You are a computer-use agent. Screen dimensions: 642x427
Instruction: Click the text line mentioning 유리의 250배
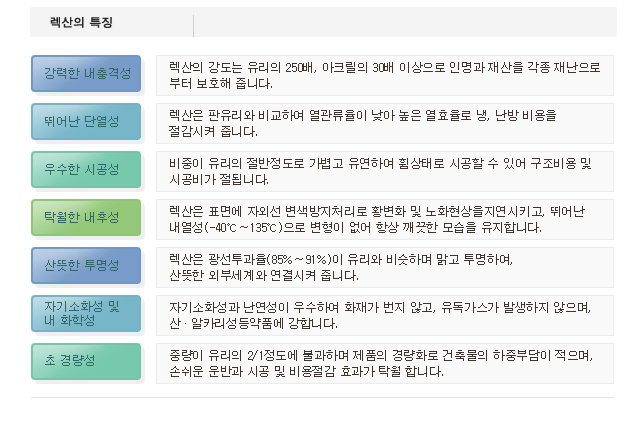(385, 66)
